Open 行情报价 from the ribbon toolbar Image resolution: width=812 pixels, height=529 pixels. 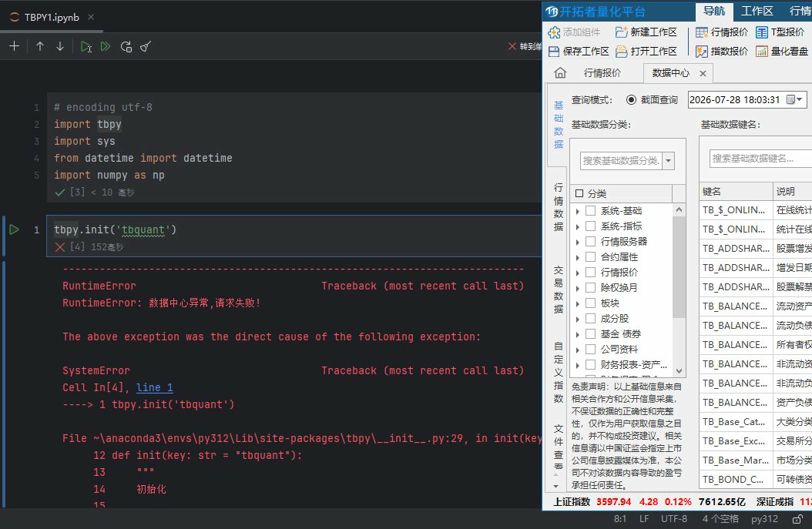point(722,32)
